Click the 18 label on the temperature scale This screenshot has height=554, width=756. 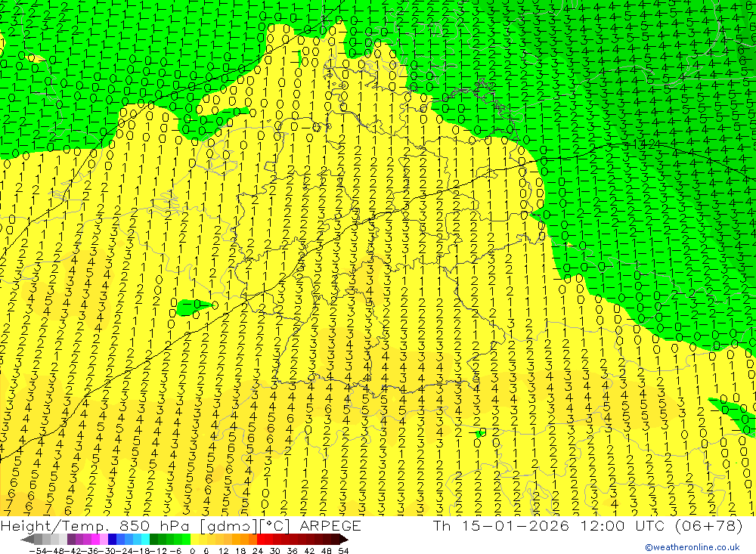240,551
